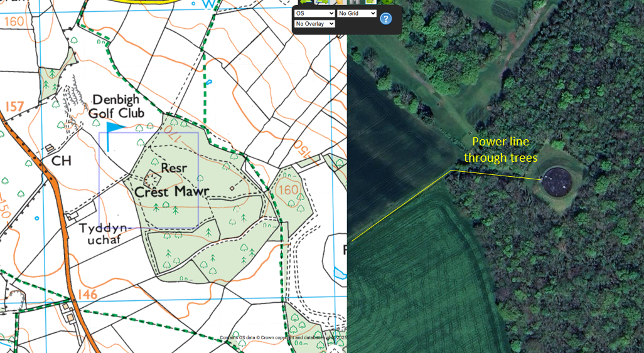Viewport: 644px width, 353px height.
Task: Click the Resr map label
Action: click(174, 169)
